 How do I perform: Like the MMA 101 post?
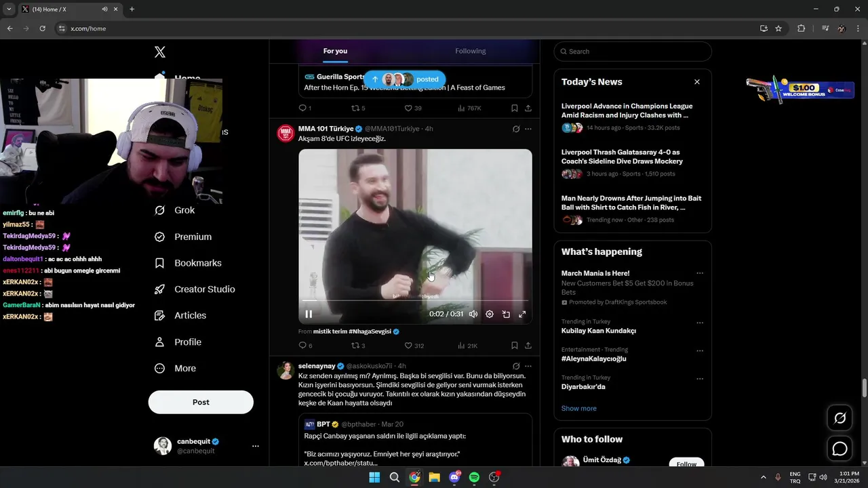(x=414, y=346)
